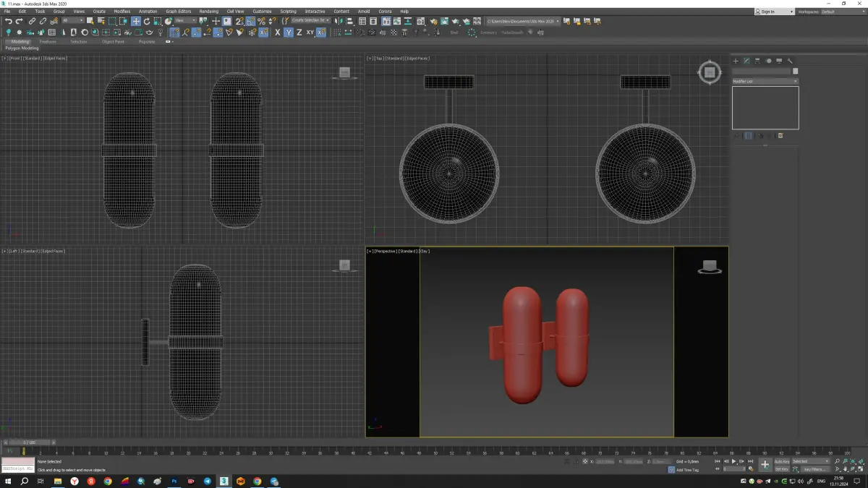Switch to the Object Paint ribbon tab
The width and height of the screenshot is (868, 488).
pos(113,41)
